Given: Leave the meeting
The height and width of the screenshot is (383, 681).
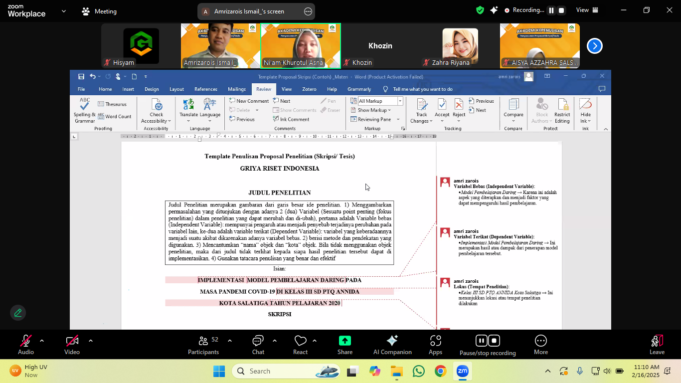Looking at the screenshot, I should coord(657,345).
